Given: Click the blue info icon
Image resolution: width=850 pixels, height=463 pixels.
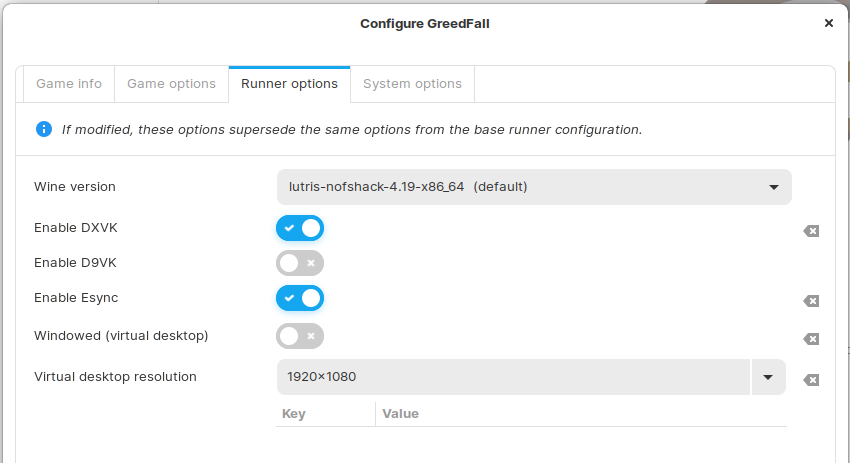Looking at the screenshot, I should point(44,129).
